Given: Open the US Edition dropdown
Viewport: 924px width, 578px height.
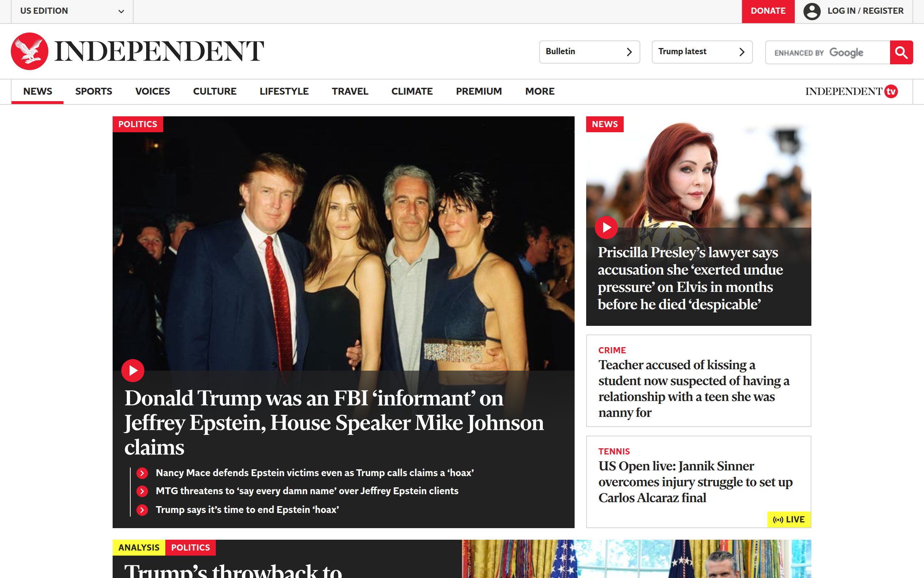Looking at the screenshot, I should pyautogui.click(x=72, y=11).
